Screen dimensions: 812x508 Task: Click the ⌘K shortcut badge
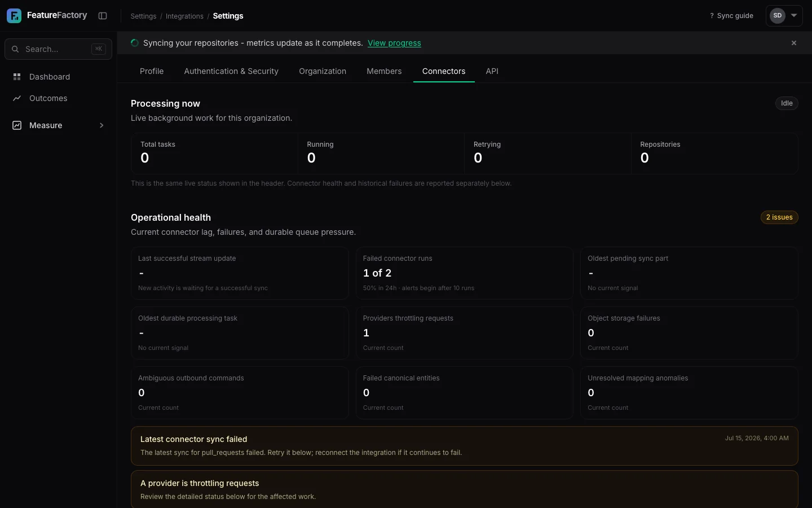[99, 49]
